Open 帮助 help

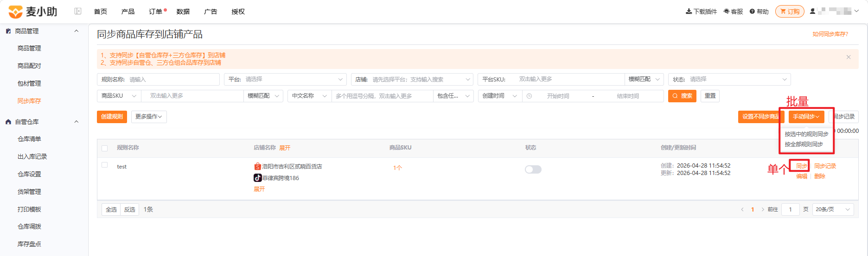pos(759,12)
